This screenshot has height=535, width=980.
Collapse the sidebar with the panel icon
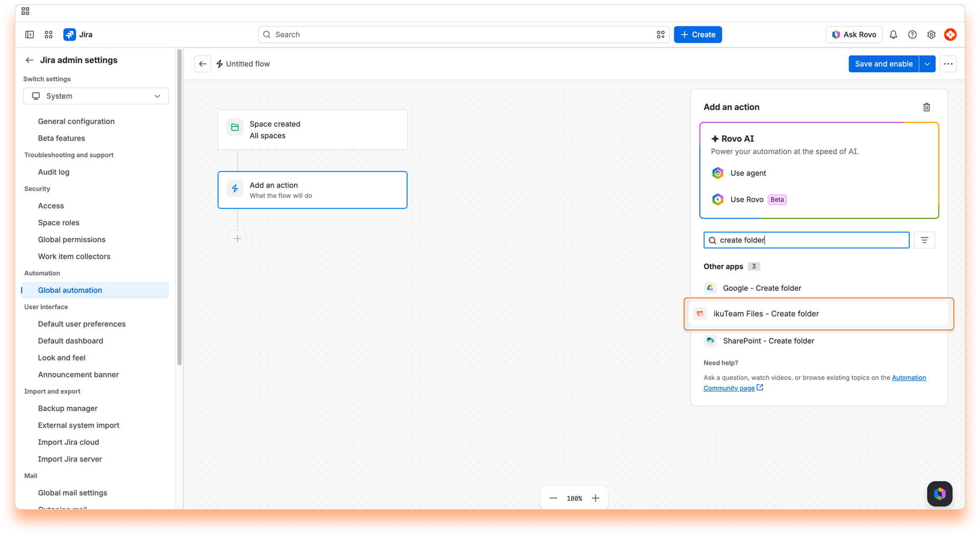point(30,35)
